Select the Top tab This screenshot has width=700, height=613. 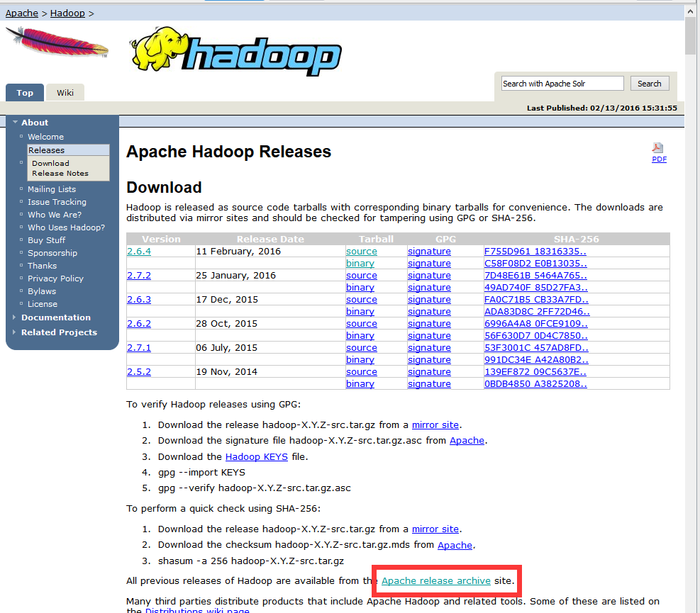[24, 92]
